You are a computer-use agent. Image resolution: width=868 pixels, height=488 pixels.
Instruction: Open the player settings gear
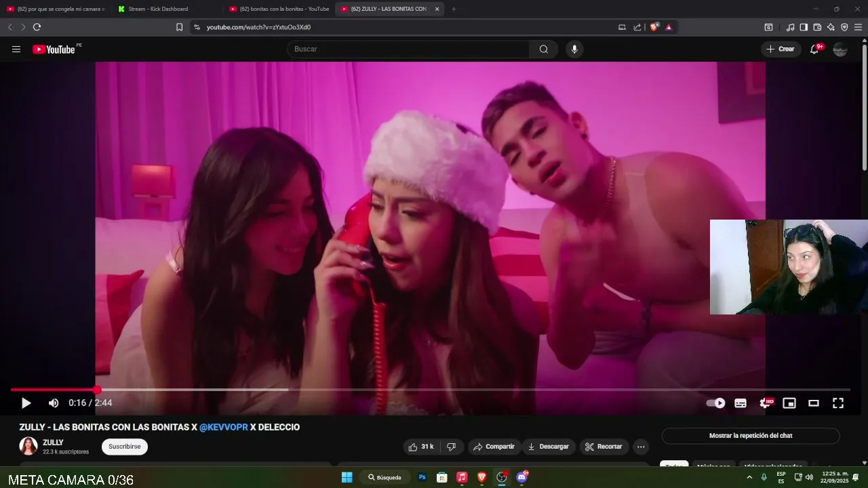765,403
